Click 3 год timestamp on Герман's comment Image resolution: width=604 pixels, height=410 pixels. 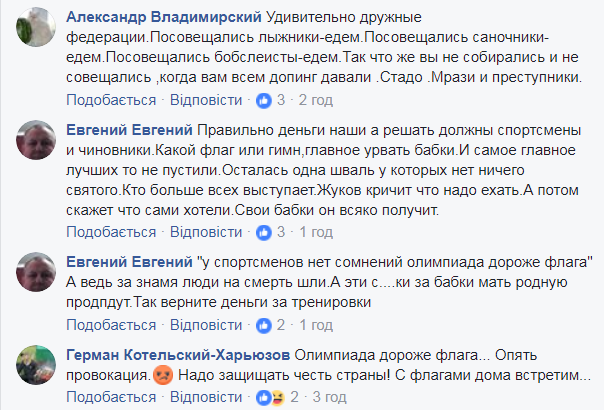(329, 397)
